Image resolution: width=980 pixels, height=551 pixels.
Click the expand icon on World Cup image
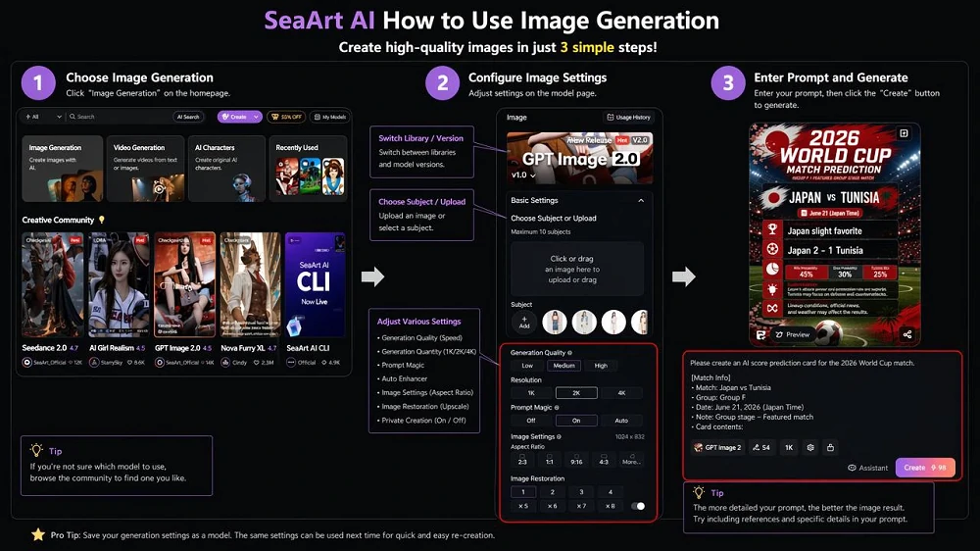(x=904, y=133)
